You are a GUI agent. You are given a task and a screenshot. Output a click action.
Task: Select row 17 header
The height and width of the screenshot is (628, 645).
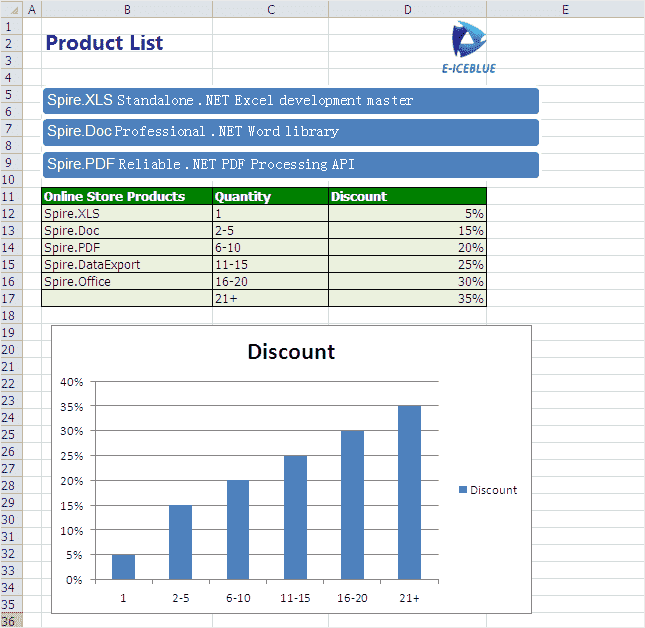point(11,298)
